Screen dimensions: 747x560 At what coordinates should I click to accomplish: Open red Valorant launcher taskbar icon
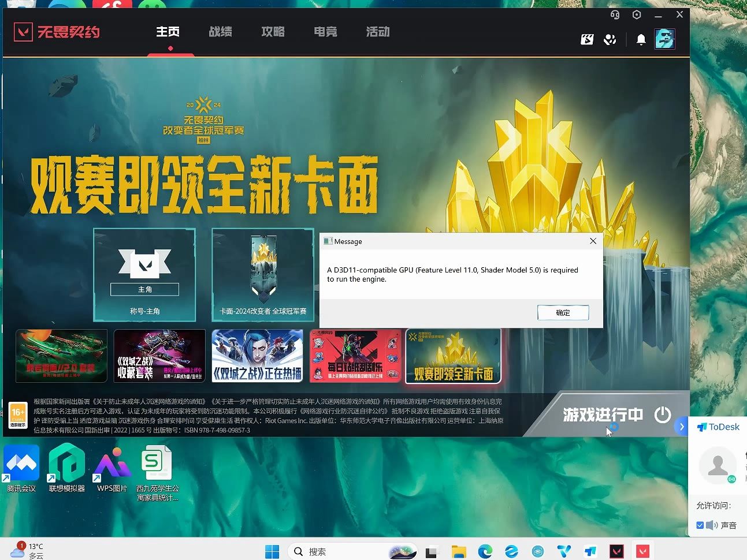click(642, 552)
